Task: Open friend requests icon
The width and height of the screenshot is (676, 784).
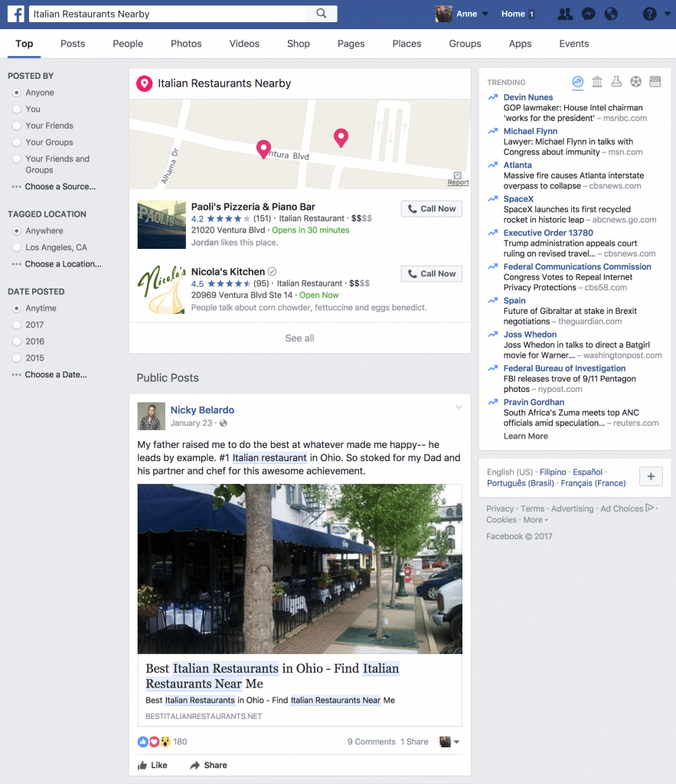Action: pos(565,14)
